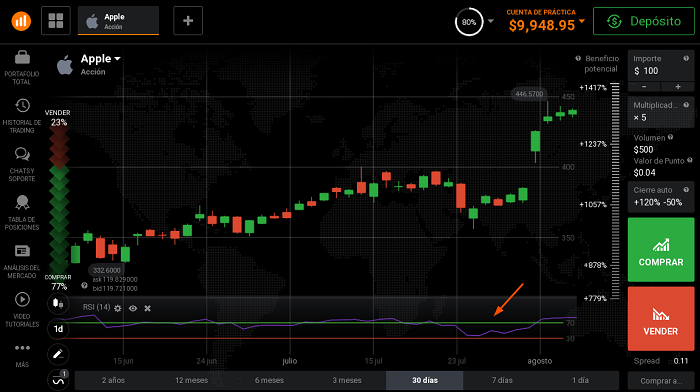Click the Beneficio potencial profit scale
The width and height of the screenshot is (700, 392).
(615, 191)
